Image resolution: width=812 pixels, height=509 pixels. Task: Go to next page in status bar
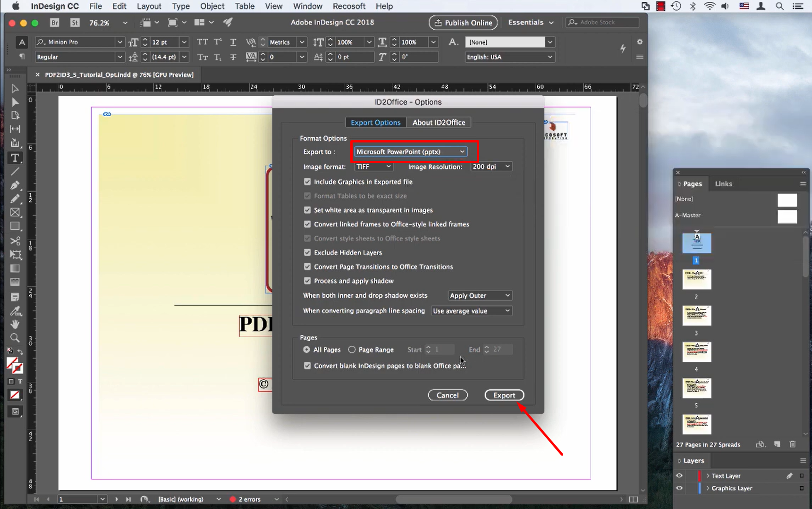[x=117, y=499]
